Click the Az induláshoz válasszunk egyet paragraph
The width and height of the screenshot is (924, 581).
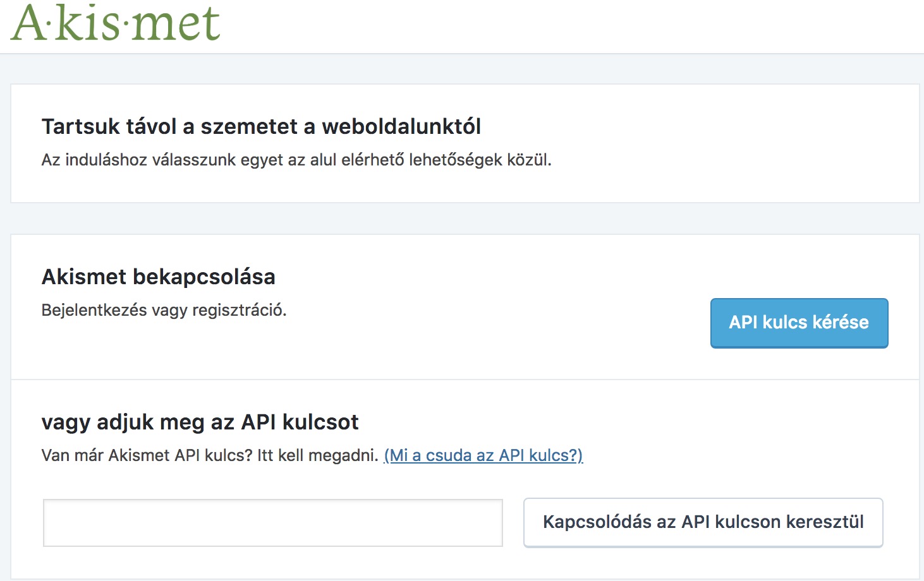coord(296,160)
